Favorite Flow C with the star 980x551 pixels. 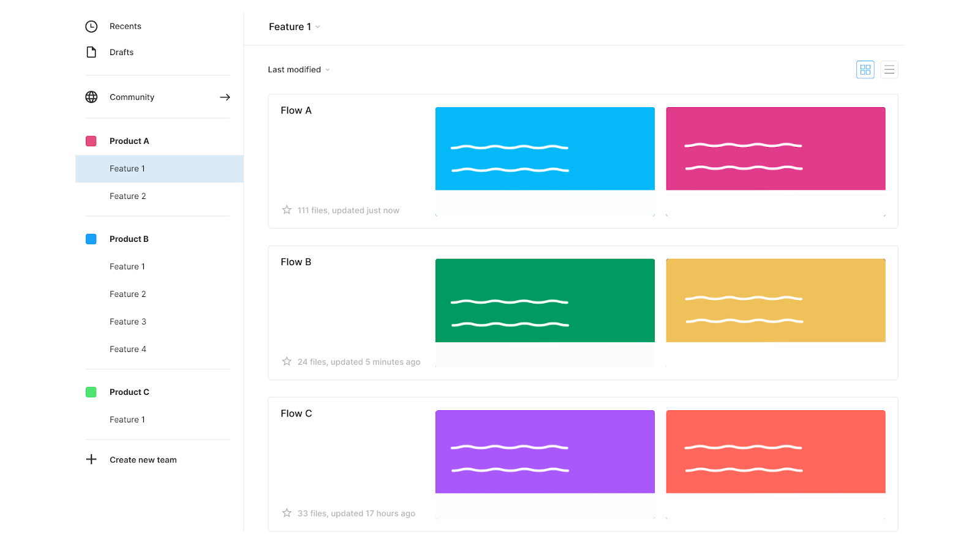coord(287,513)
